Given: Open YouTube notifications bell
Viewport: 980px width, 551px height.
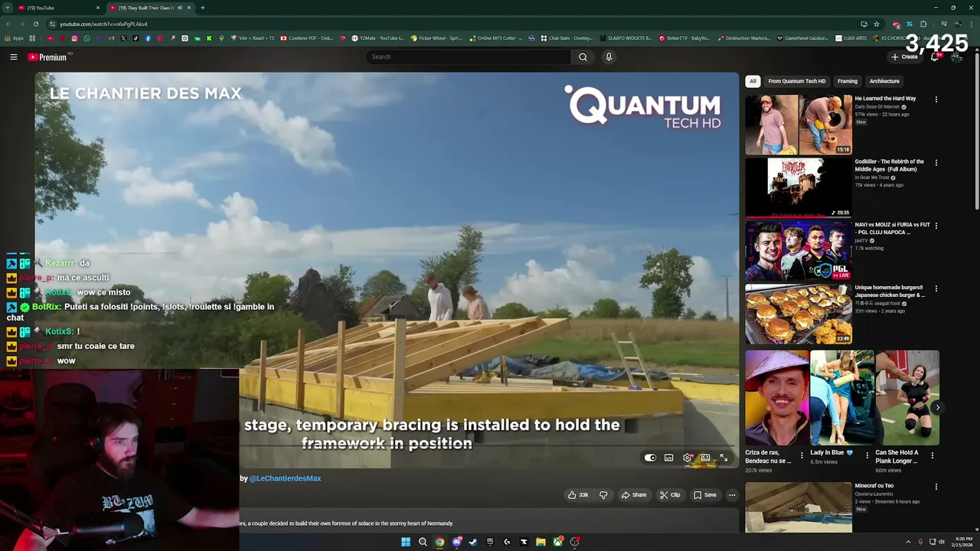Looking at the screenshot, I should point(934,57).
